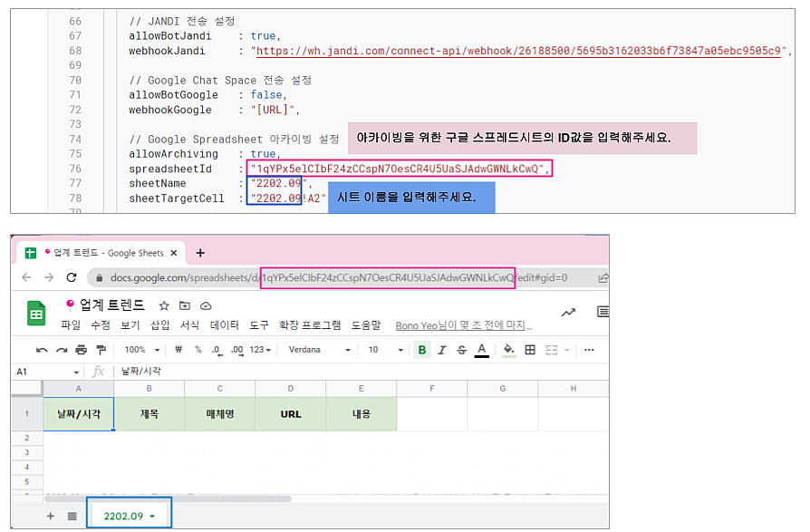
Task: Toggle bold formatting button
Action: 422,350
